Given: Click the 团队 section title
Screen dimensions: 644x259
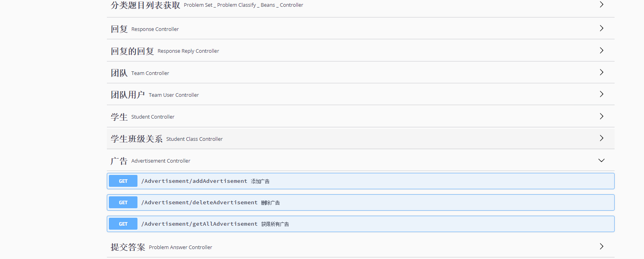Looking at the screenshot, I should (119, 73).
